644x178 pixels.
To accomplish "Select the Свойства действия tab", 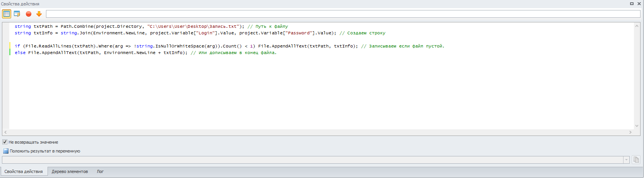I will click(24, 171).
